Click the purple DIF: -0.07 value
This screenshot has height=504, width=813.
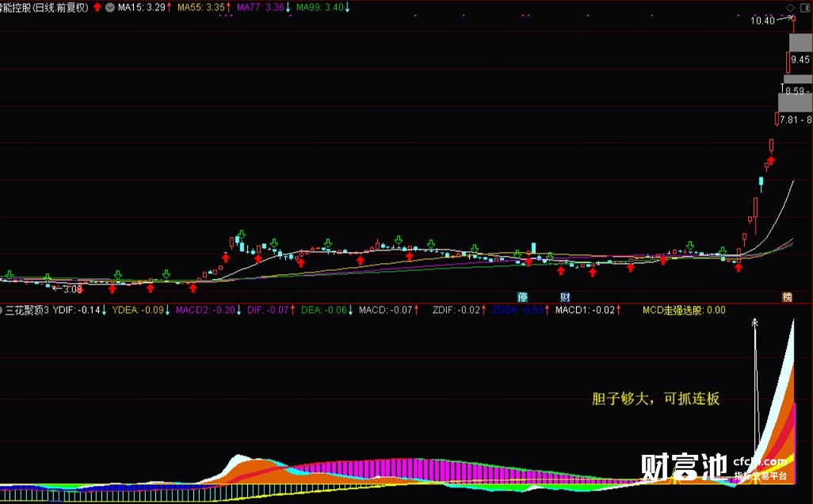pyautogui.click(x=268, y=310)
